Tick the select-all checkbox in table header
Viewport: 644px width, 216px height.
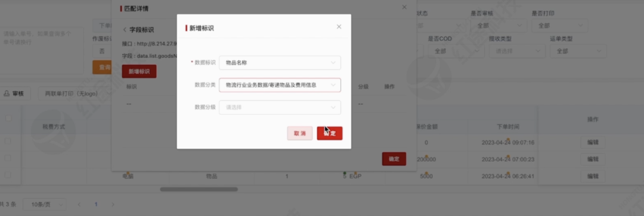click(x=8, y=118)
